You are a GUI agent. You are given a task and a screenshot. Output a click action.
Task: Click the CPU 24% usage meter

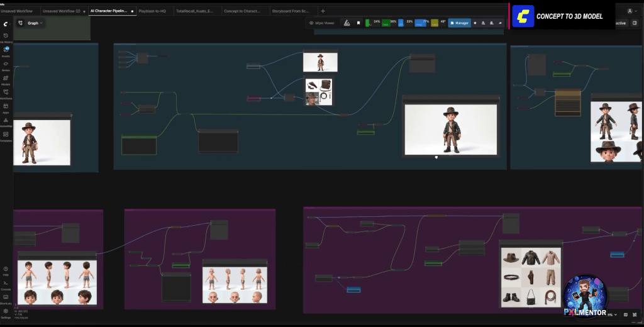(x=373, y=23)
